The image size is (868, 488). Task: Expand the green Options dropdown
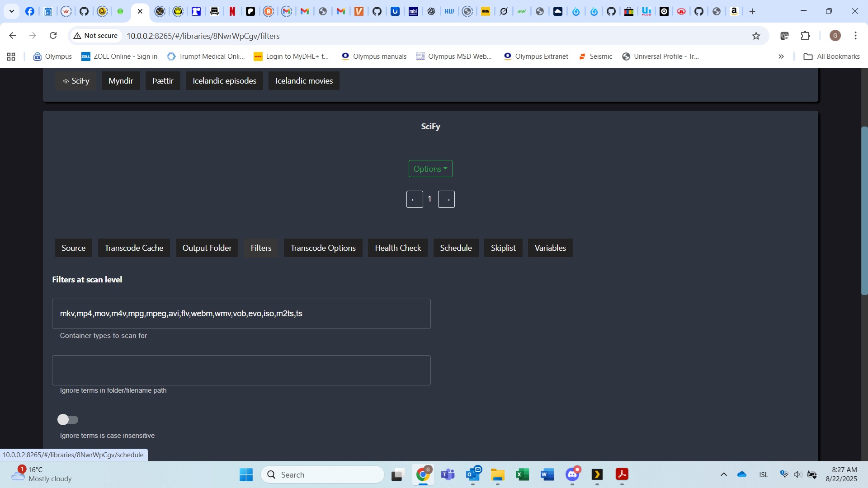(x=430, y=169)
